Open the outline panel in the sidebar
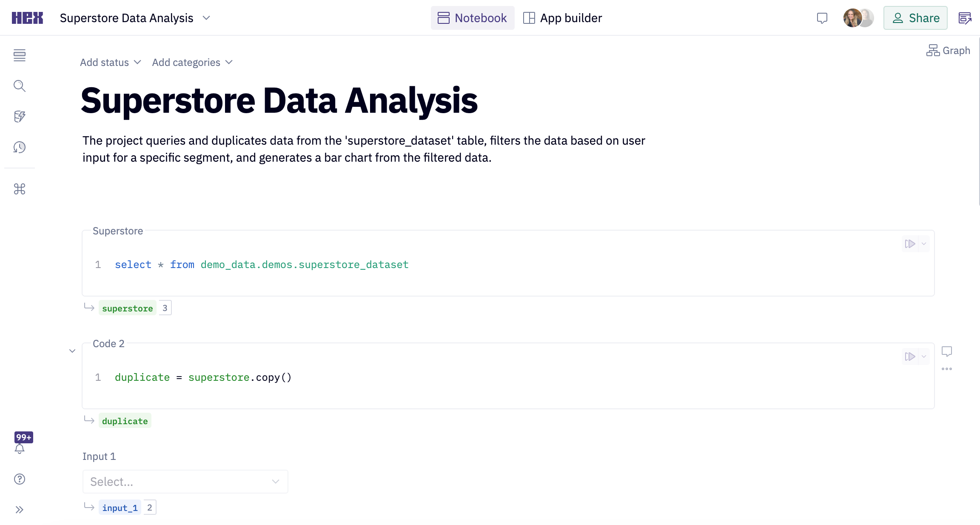980x525 pixels. click(20, 55)
